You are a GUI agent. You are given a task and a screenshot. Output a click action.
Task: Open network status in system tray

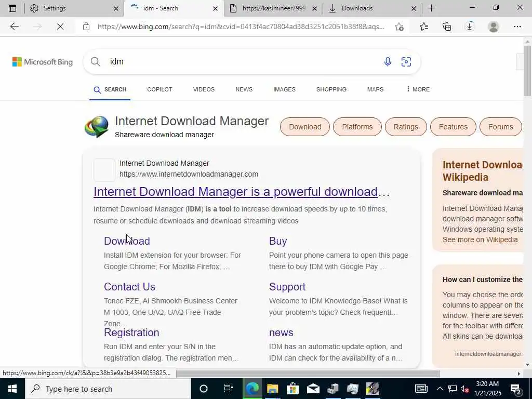tap(453, 389)
